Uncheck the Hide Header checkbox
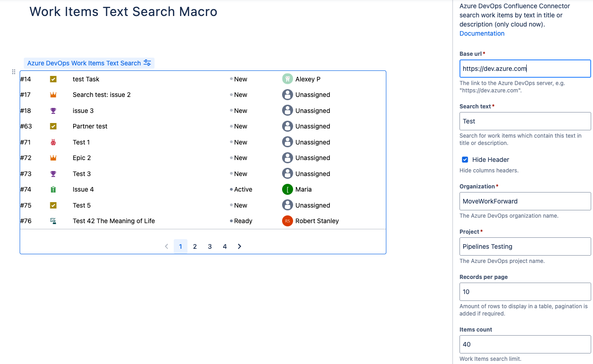 465,160
